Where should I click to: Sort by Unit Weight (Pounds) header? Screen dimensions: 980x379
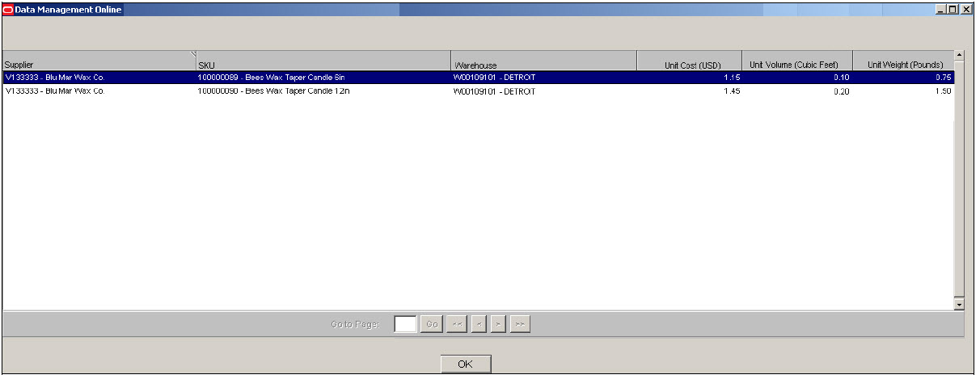pos(903,61)
